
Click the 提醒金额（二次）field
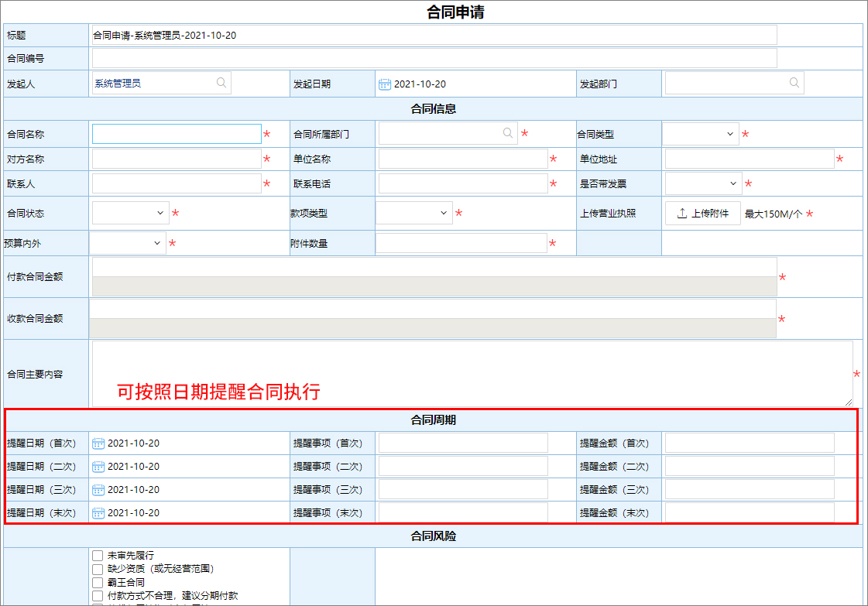tap(750, 467)
